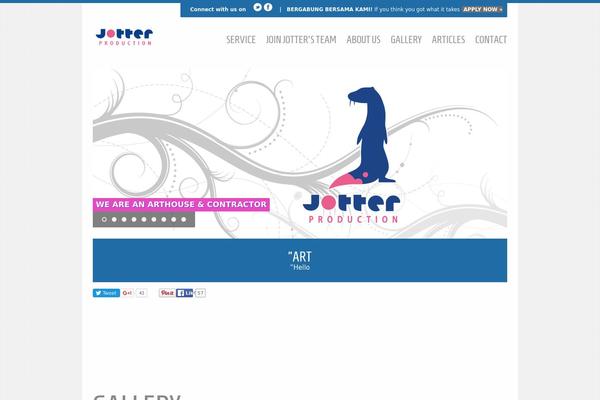Image resolution: width=600 pixels, height=400 pixels.
Task: Open the GALLERY menu item
Action: coord(406,39)
